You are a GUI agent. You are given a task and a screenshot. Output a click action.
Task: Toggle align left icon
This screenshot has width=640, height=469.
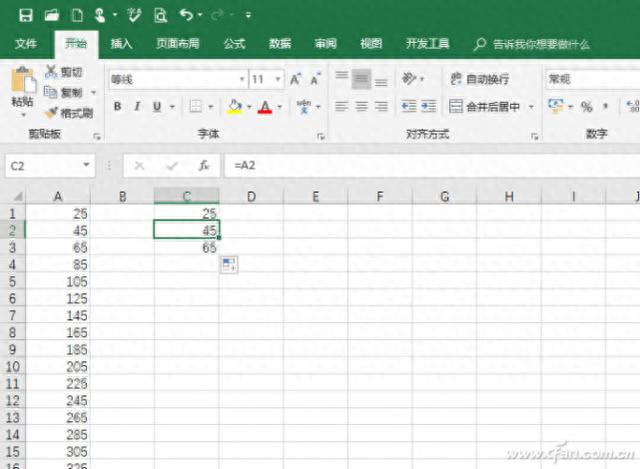[342, 107]
